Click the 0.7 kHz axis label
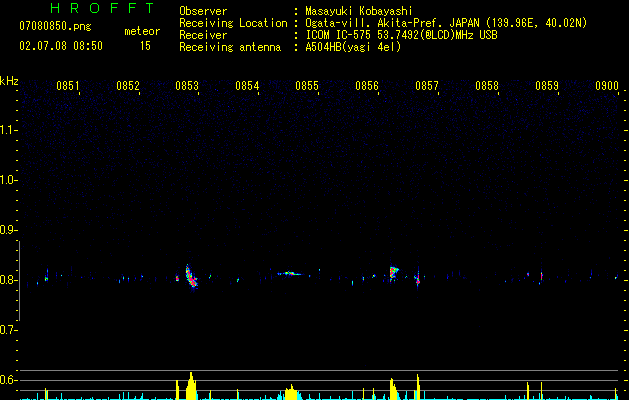The height and width of the screenshot is (400, 629). pos(8,330)
